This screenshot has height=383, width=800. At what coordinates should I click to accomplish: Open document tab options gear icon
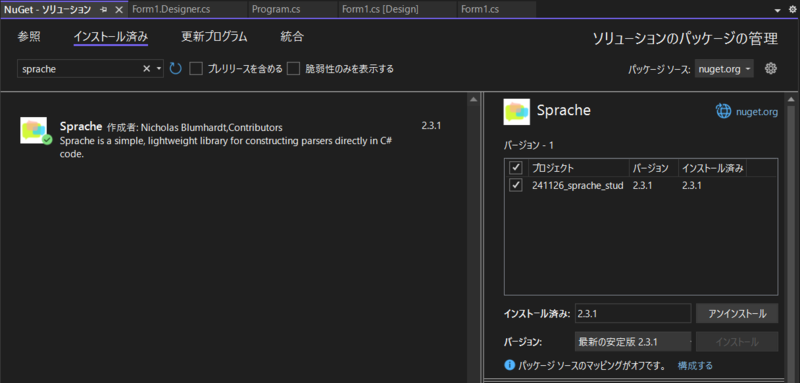(x=792, y=9)
